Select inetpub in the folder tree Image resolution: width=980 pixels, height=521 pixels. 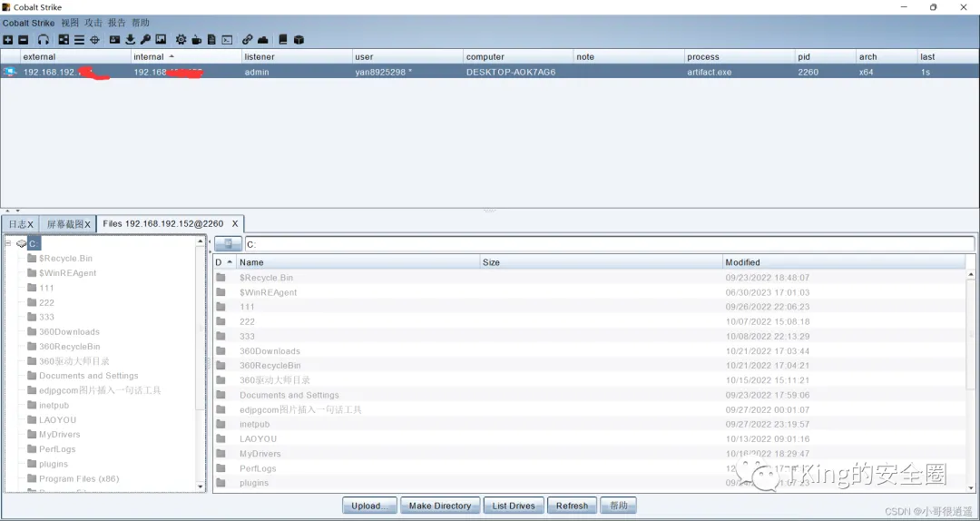(54, 406)
